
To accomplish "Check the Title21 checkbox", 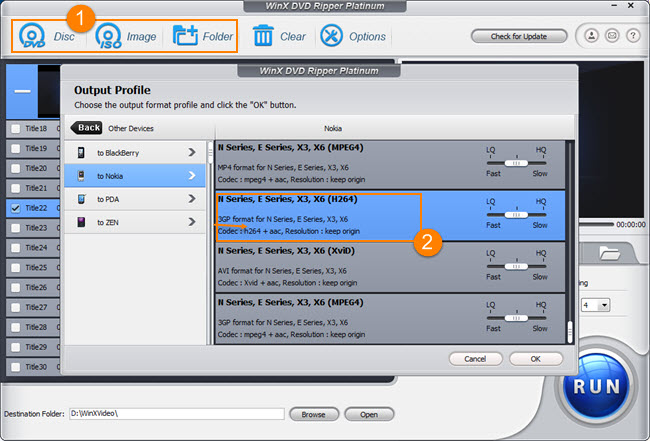I will (x=15, y=188).
